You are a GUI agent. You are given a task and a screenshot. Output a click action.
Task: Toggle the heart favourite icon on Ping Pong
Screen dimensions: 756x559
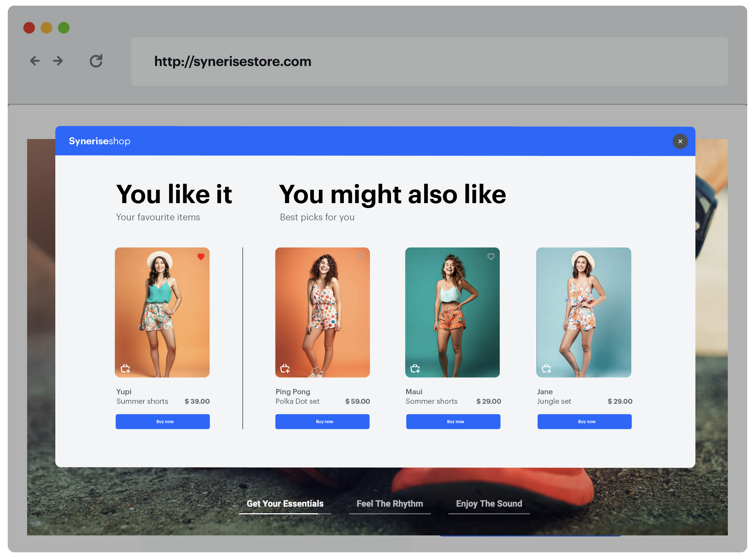coord(361,257)
